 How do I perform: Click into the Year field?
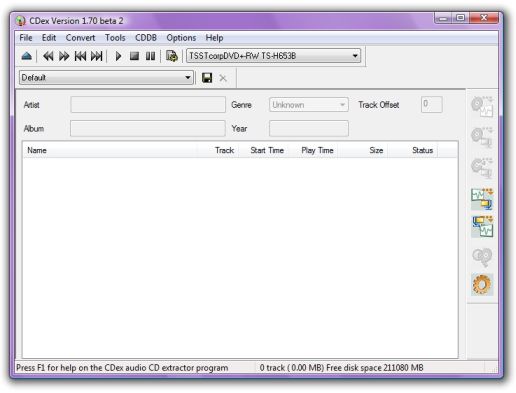pos(309,128)
